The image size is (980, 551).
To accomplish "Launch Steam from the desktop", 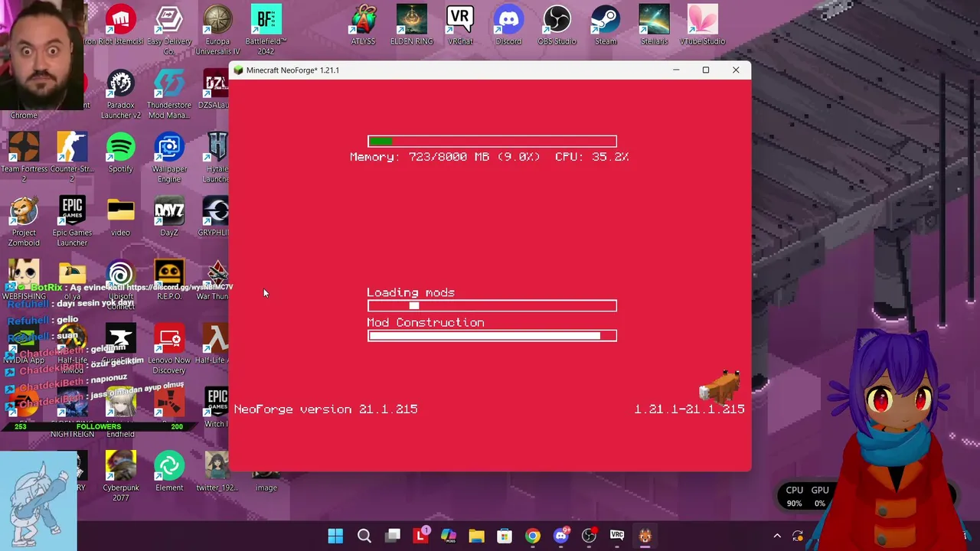I will [x=606, y=24].
